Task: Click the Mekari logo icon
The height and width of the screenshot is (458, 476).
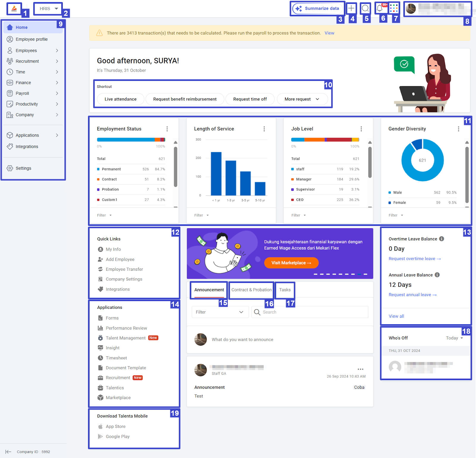Action: (x=14, y=9)
